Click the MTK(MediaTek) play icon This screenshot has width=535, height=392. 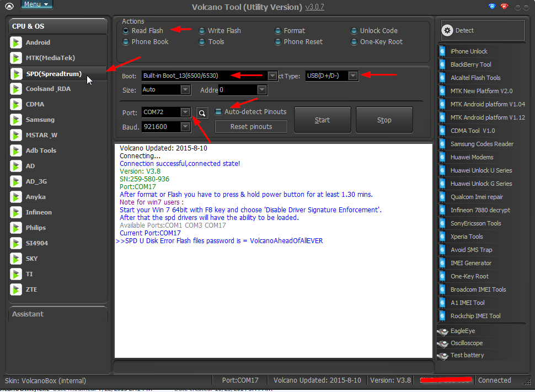pyautogui.click(x=15, y=58)
